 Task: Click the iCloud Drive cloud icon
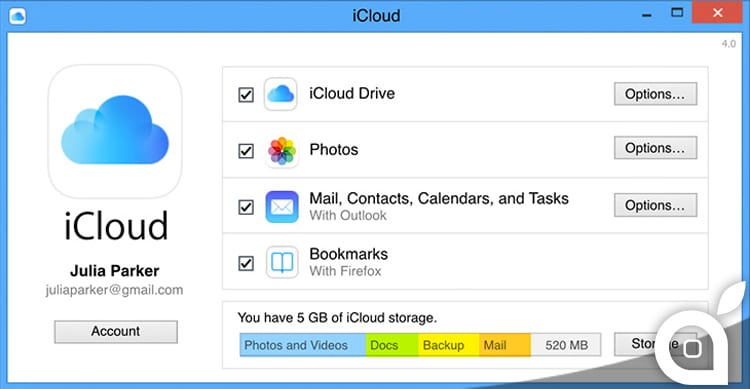coord(281,94)
